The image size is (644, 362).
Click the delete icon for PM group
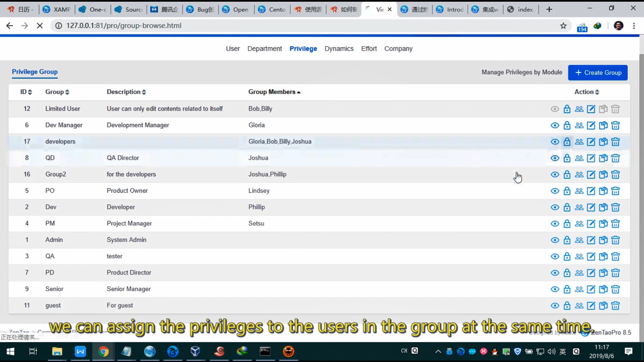click(616, 223)
